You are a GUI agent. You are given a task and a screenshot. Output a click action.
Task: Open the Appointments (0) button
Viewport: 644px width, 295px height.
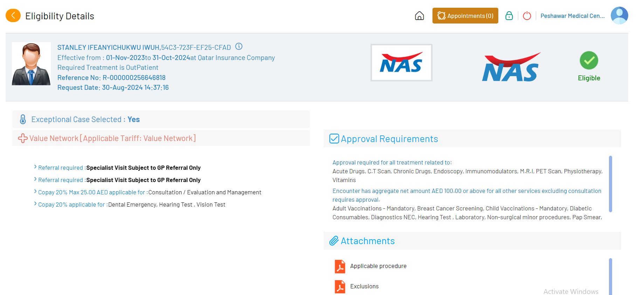465,16
